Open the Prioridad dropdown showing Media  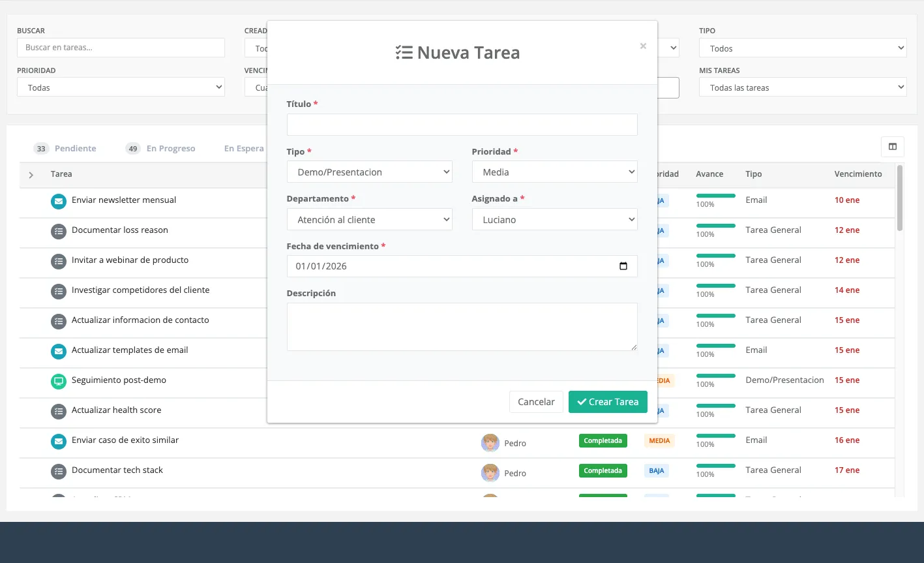555,172
